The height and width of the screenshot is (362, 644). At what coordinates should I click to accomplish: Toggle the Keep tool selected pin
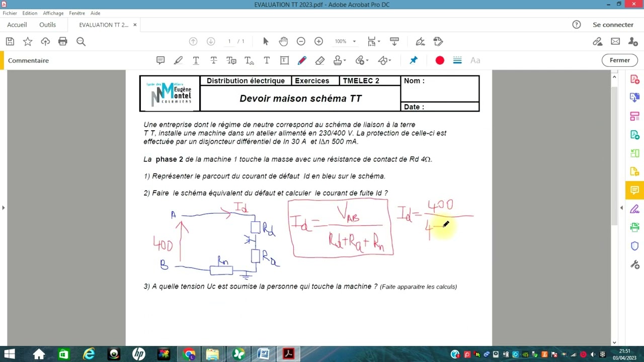[x=414, y=60]
